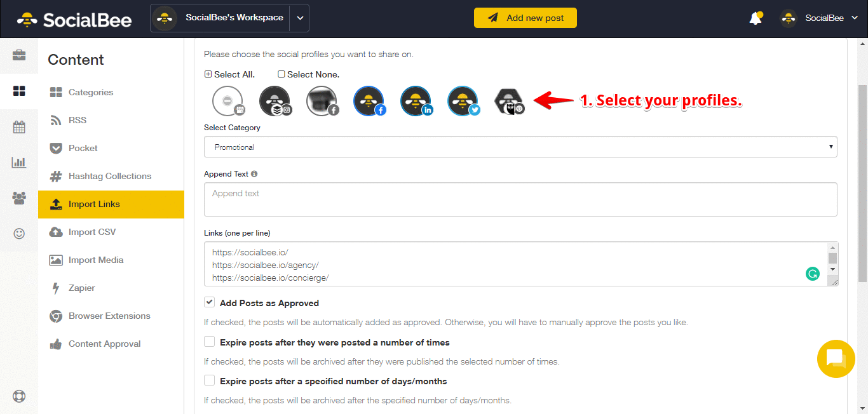868x416 pixels.
Task: Open the SocialBee user account dropdown
Action: [832, 18]
